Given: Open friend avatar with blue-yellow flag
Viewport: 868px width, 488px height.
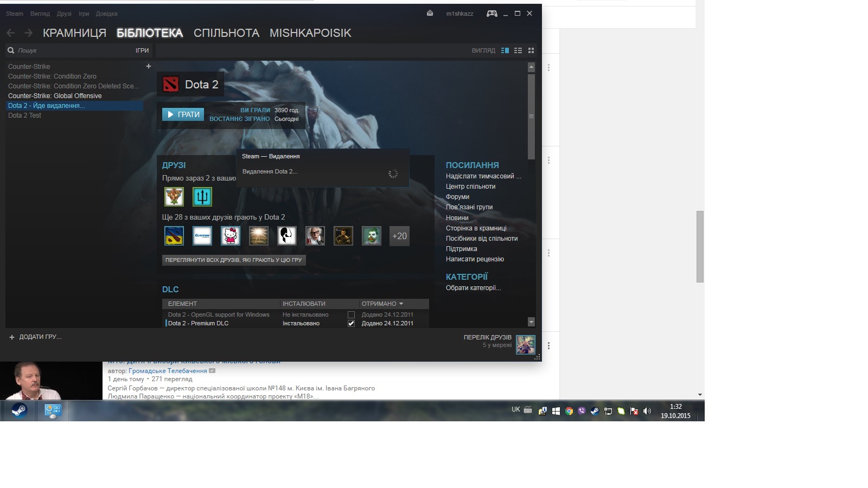Looking at the screenshot, I should [174, 236].
